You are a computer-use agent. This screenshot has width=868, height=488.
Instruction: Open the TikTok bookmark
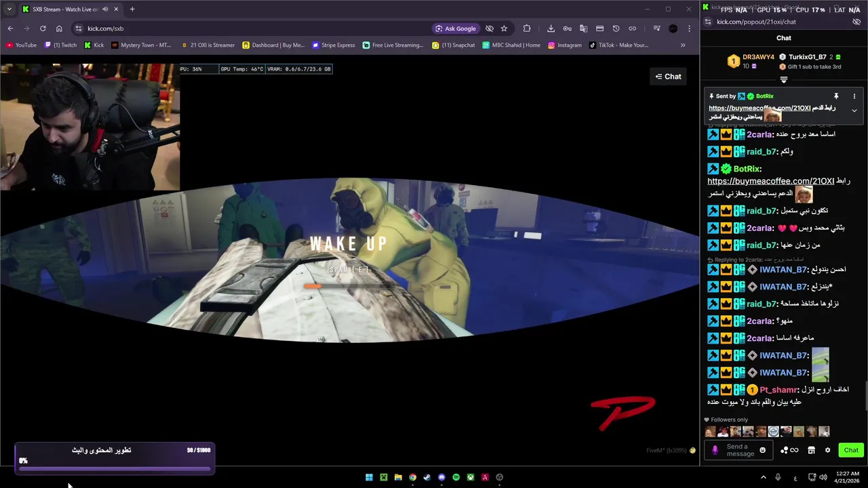(618, 45)
